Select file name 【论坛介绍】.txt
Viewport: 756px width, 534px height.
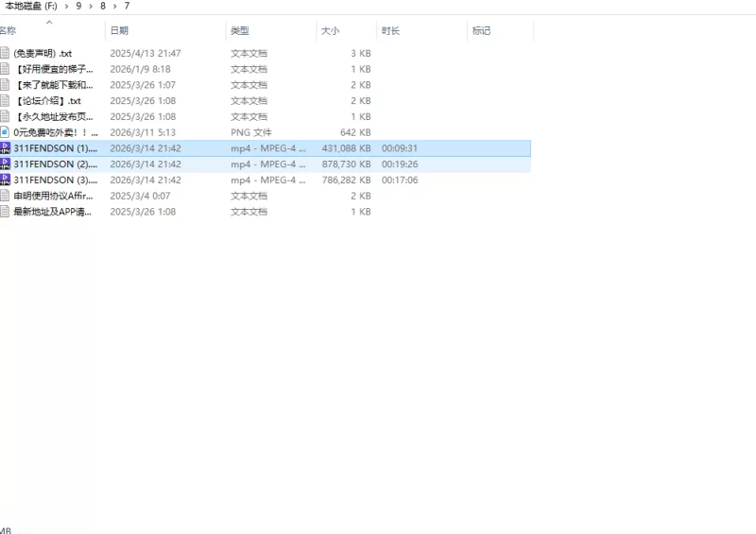click(47, 101)
